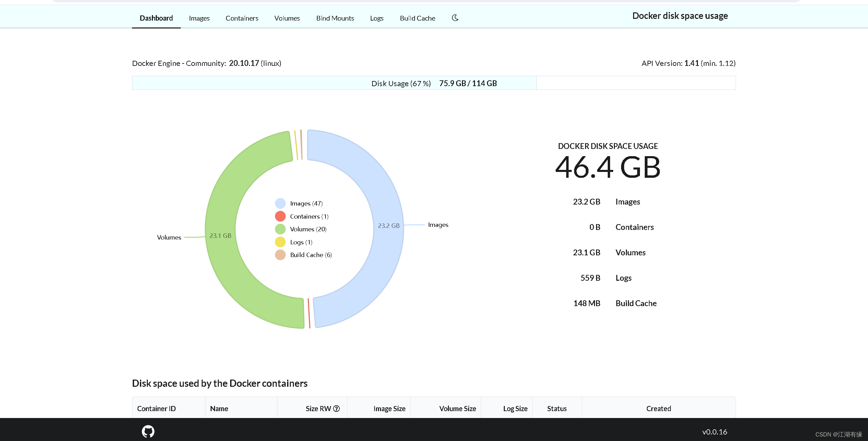
Task: Click the Dashboard tab
Action: tap(157, 18)
